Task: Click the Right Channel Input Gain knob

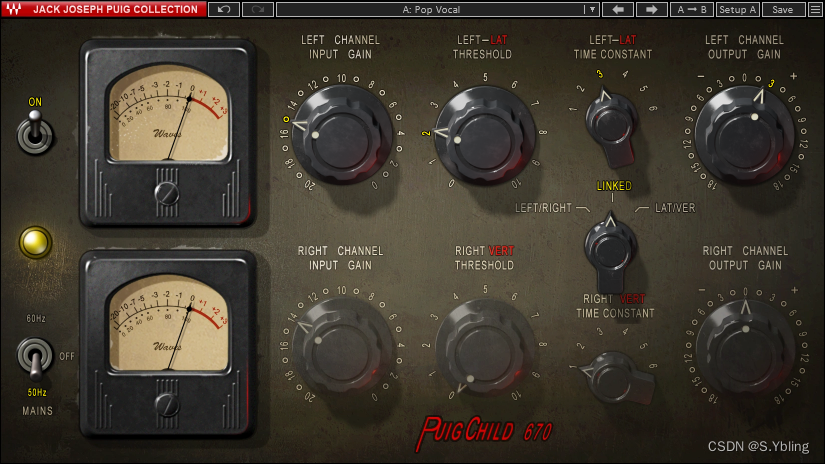Action: (x=342, y=347)
